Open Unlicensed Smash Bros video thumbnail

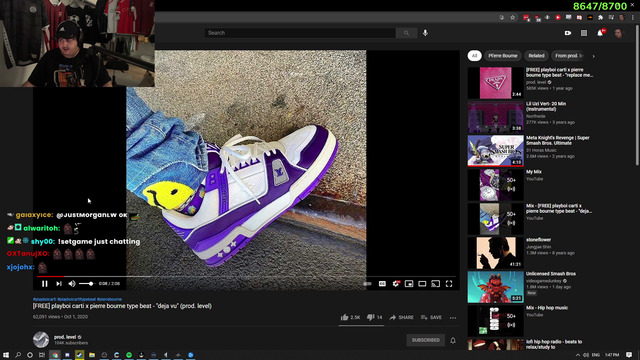click(x=496, y=287)
